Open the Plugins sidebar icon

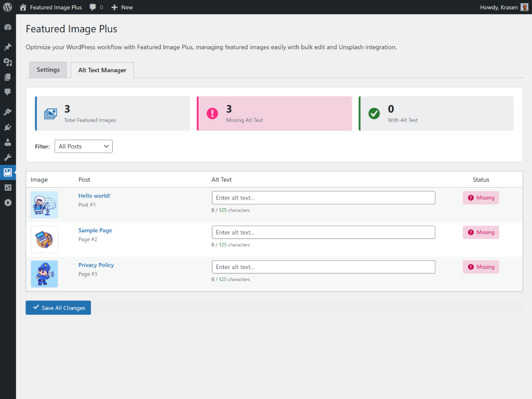point(8,127)
